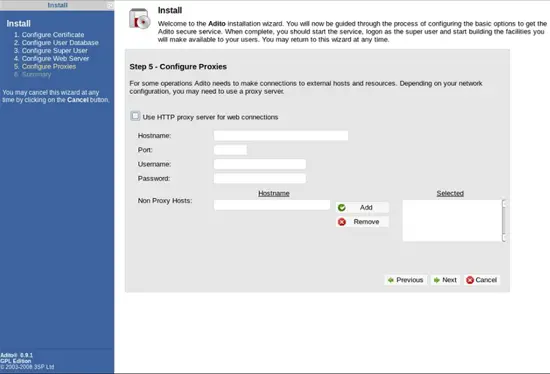
Task: Click the Password input field
Action: pos(260,179)
